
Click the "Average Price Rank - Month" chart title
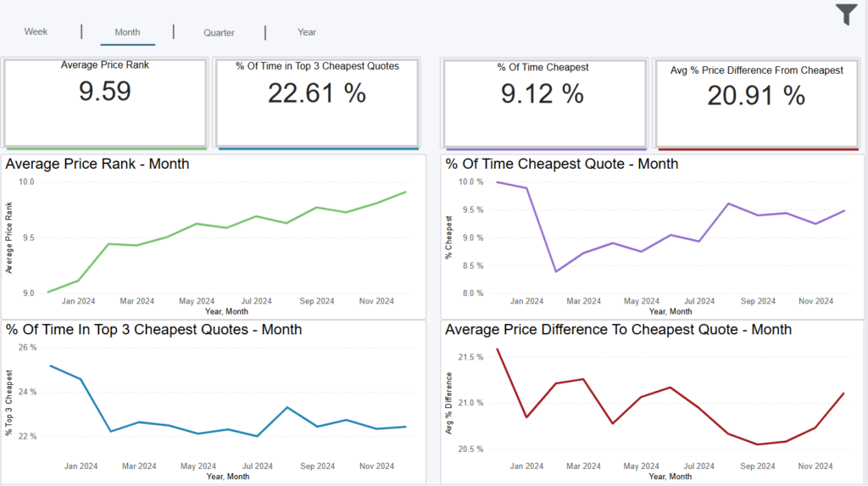click(97, 164)
